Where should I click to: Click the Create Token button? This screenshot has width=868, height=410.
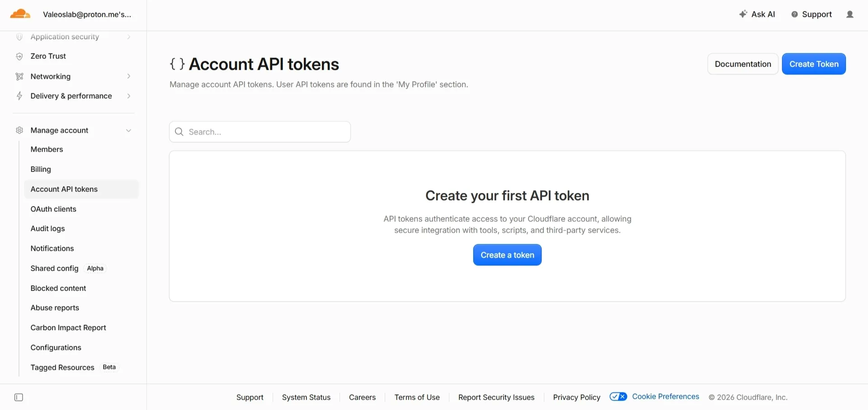pyautogui.click(x=814, y=64)
